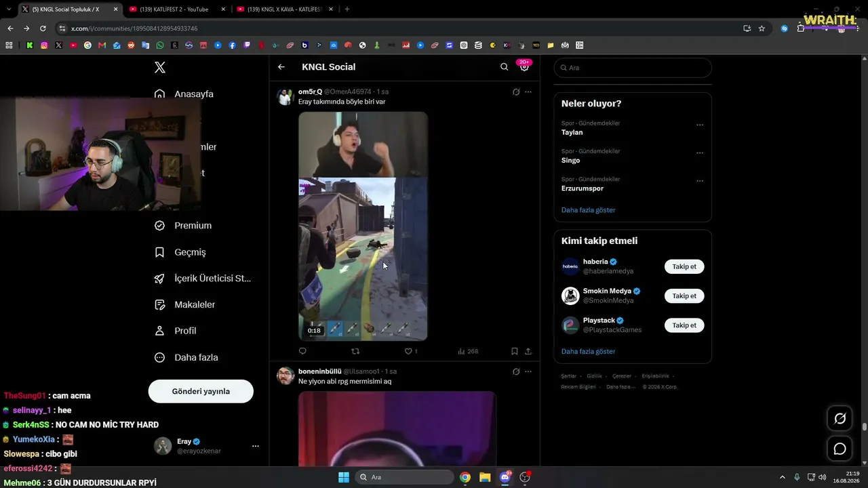Bookmark om5rQ's post
This screenshot has width=868, height=488.
point(515,351)
